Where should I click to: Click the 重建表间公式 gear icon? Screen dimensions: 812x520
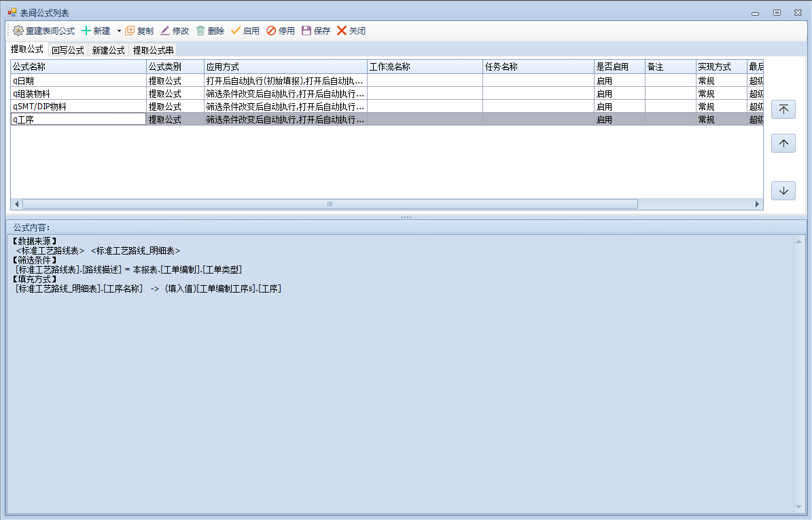18,31
